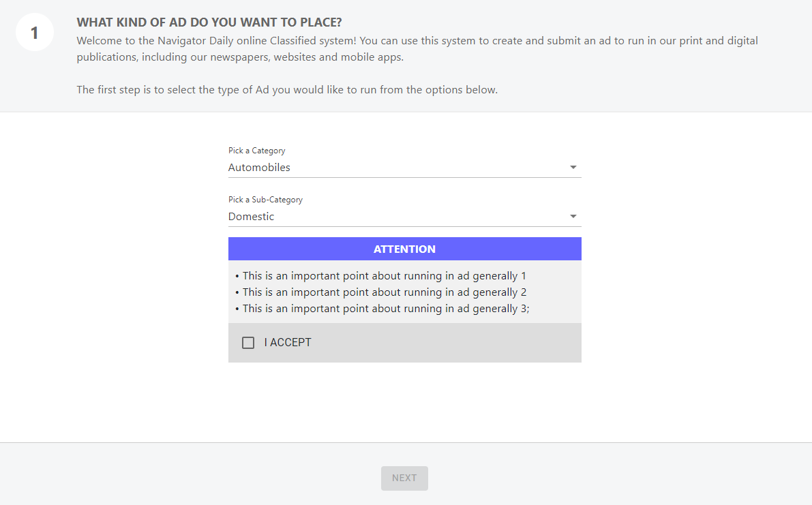Click the ATTENTION notice body area

556,292
